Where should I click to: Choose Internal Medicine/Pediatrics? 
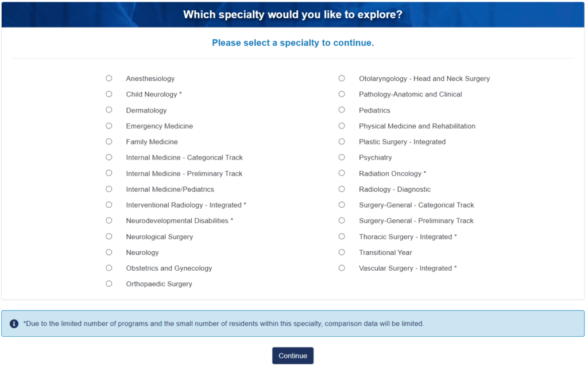(x=109, y=189)
